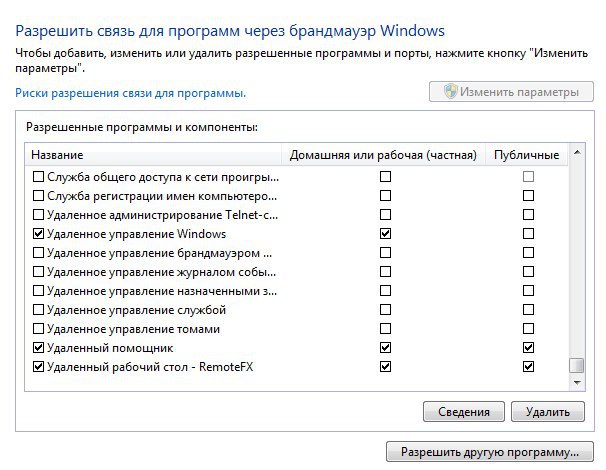The height and width of the screenshot is (470, 606).
Task: Click the list scroll up arrow
Action: tap(577, 152)
